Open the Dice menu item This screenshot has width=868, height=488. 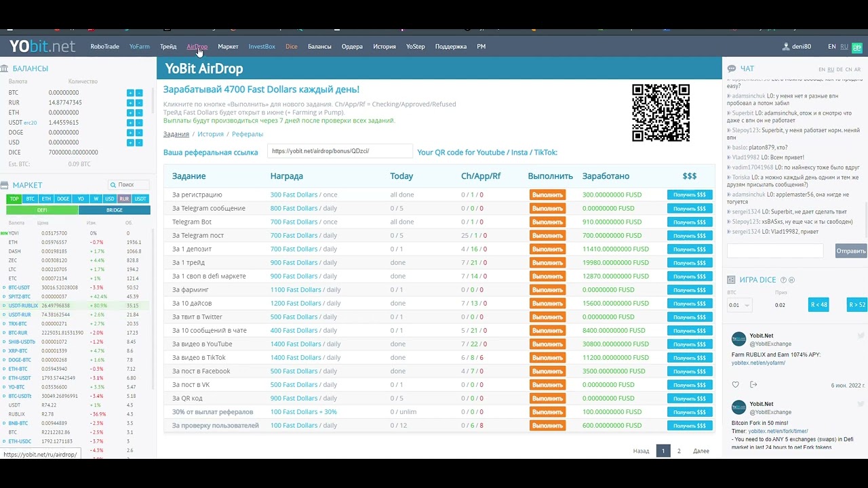(x=292, y=47)
